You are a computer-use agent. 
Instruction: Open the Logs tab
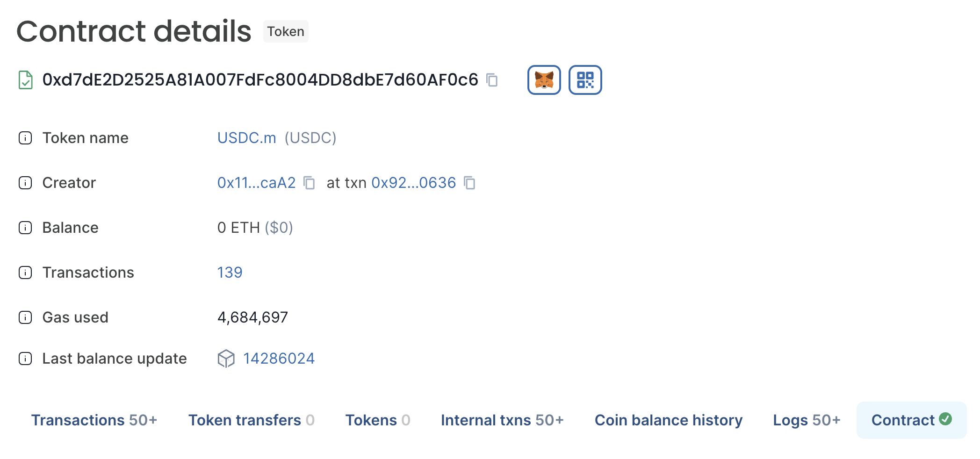click(x=806, y=420)
